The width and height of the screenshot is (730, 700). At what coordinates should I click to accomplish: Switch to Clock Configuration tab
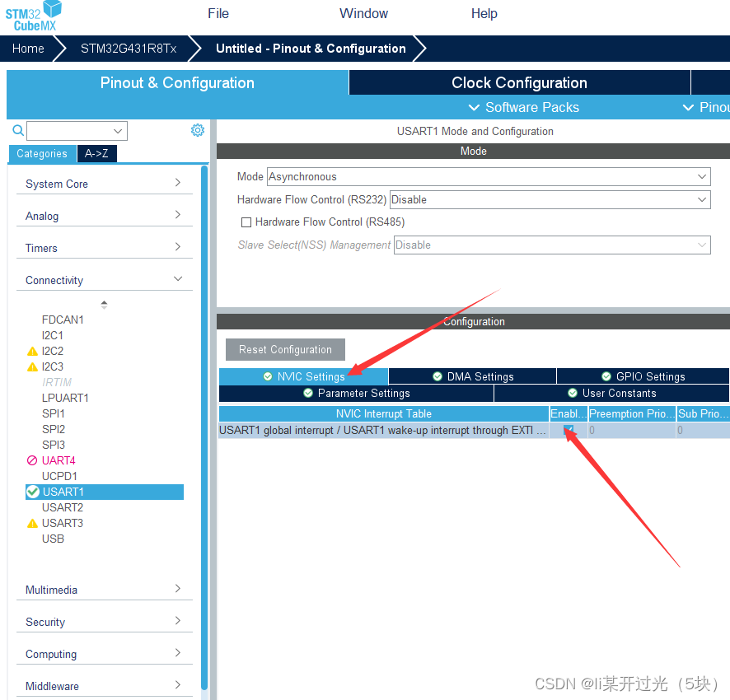pos(519,82)
